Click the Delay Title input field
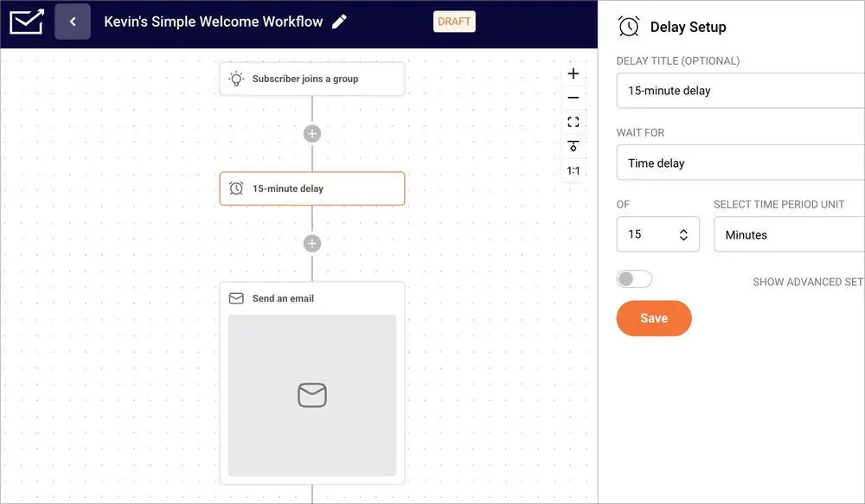This screenshot has height=504, width=865. click(x=740, y=91)
